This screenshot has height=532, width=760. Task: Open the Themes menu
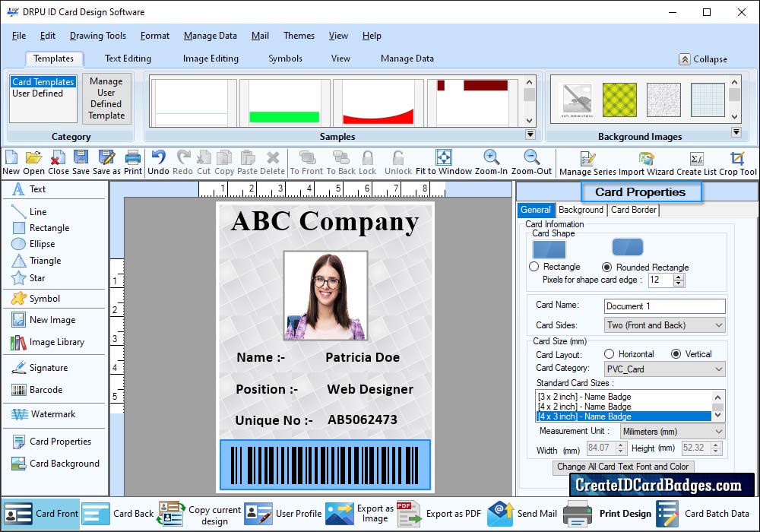pyautogui.click(x=299, y=36)
